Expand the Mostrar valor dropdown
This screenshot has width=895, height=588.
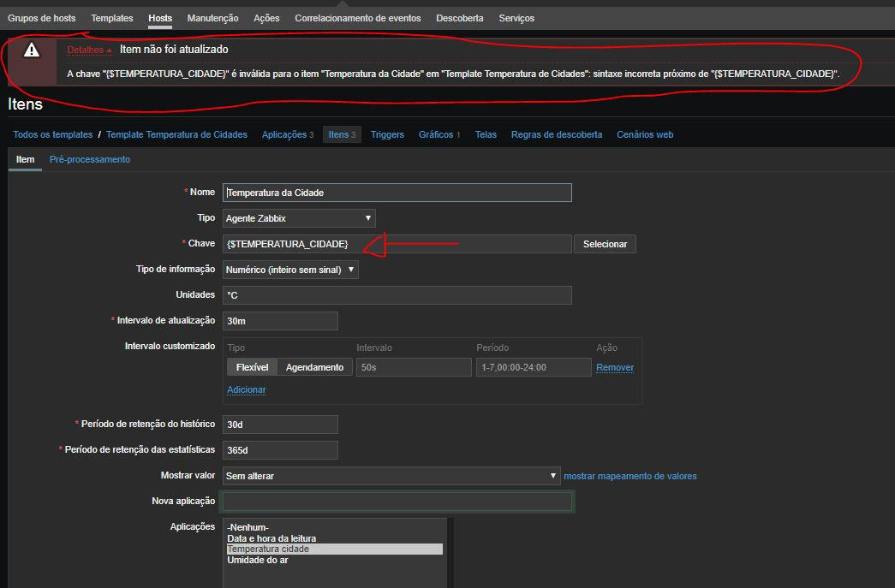tap(391, 476)
